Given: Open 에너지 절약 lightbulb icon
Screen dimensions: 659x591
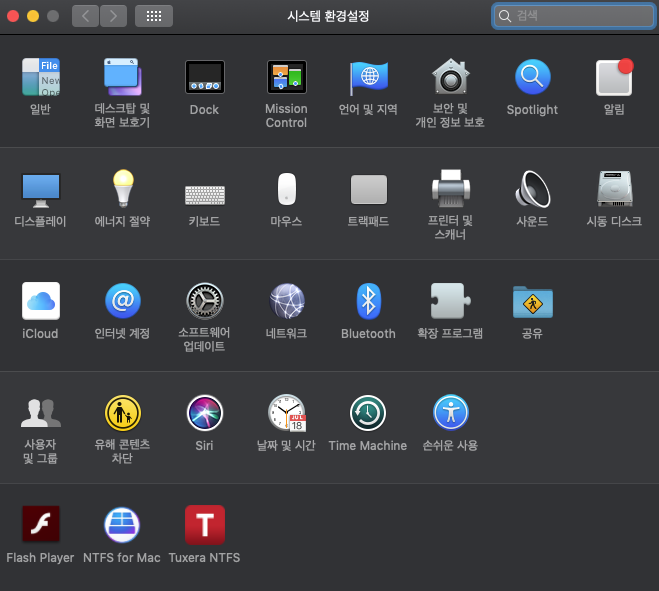Looking at the screenshot, I should 123,188.
